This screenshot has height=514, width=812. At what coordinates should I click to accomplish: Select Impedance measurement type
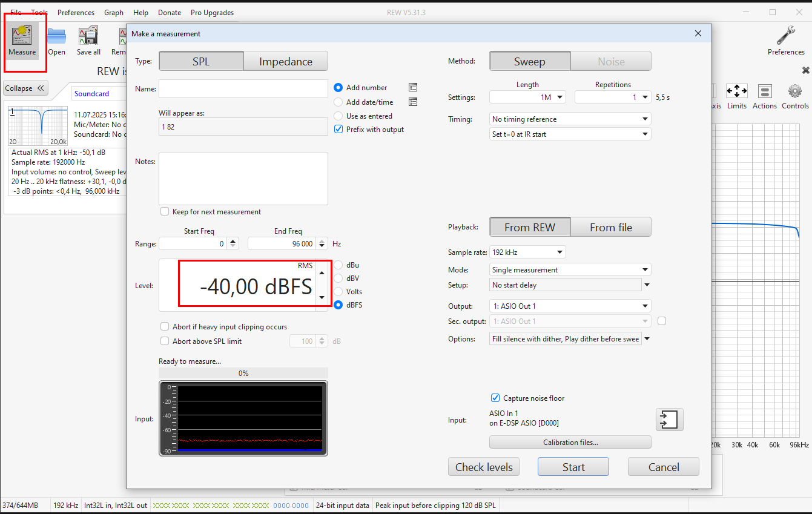(x=286, y=61)
